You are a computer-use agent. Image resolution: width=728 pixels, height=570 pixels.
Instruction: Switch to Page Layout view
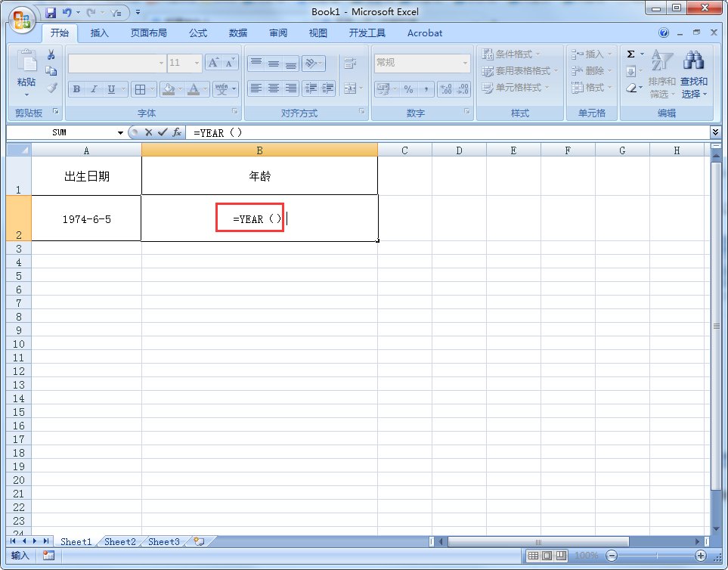coord(549,556)
